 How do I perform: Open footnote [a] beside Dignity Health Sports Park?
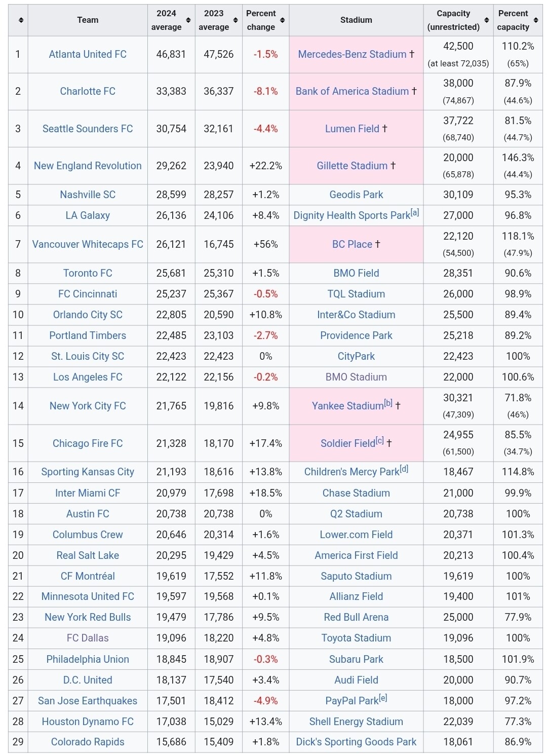(415, 213)
